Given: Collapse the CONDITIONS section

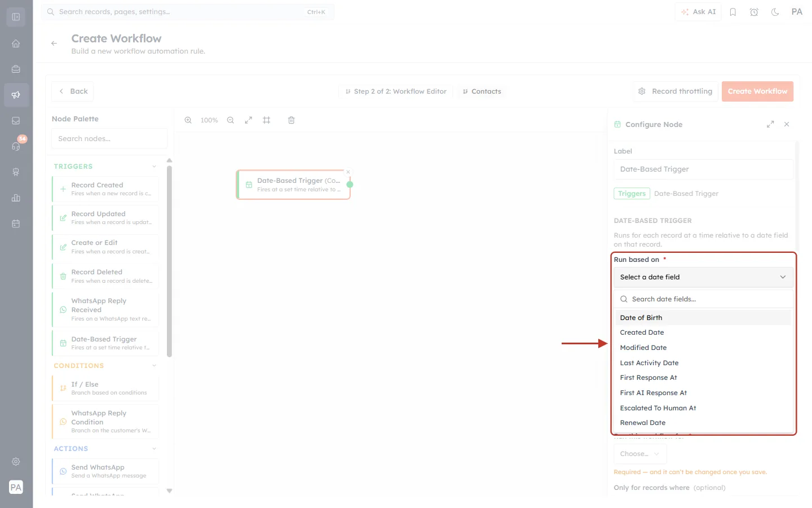Looking at the screenshot, I should point(154,366).
